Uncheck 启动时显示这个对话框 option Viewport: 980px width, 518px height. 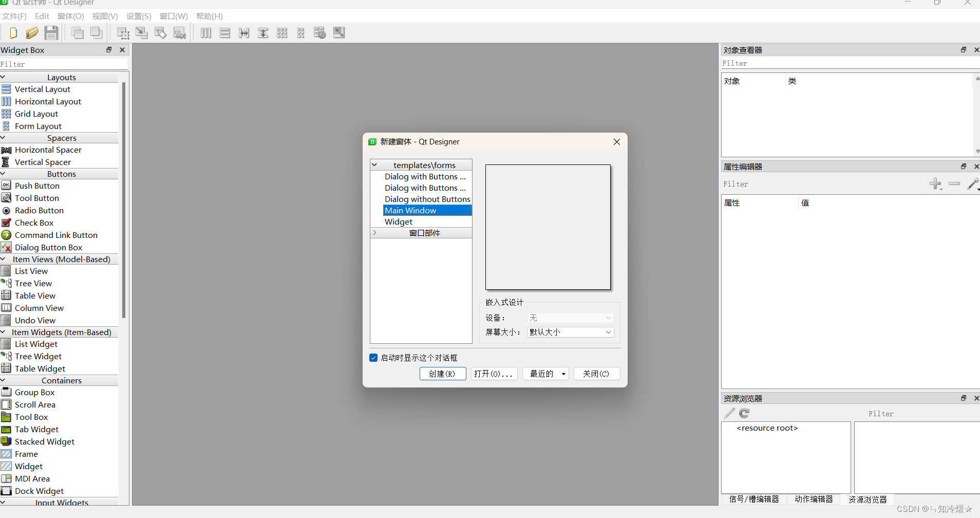(x=373, y=358)
